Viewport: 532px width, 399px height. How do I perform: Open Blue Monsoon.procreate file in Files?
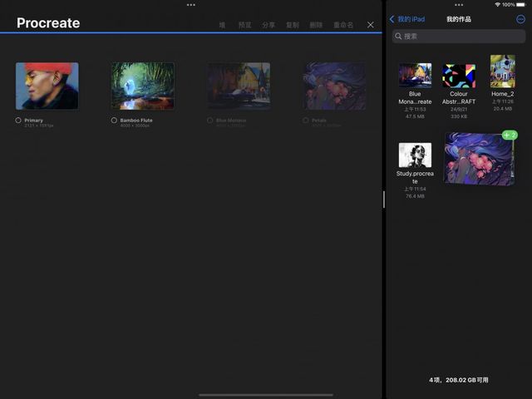click(415, 76)
